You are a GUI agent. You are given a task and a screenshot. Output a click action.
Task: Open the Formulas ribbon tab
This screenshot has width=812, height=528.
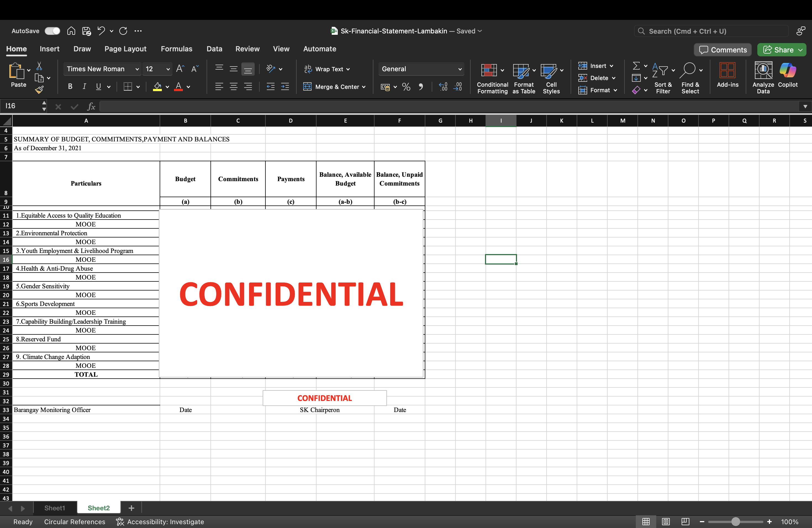pyautogui.click(x=176, y=49)
